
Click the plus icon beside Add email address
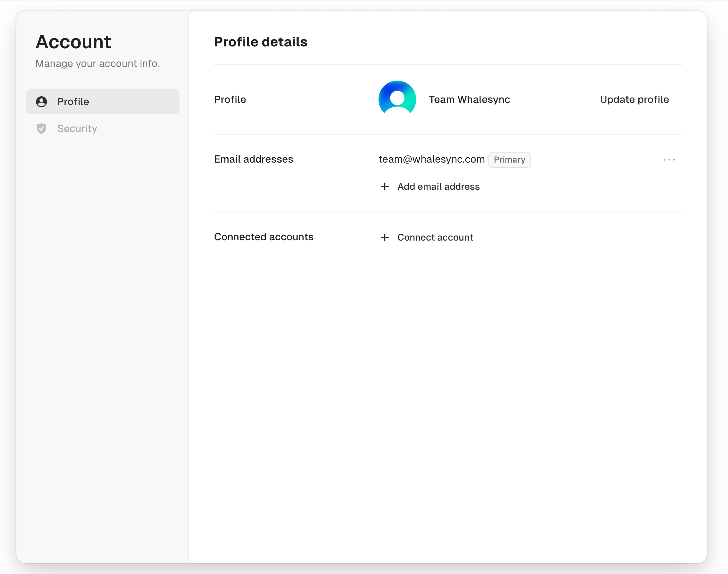tap(385, 187)
